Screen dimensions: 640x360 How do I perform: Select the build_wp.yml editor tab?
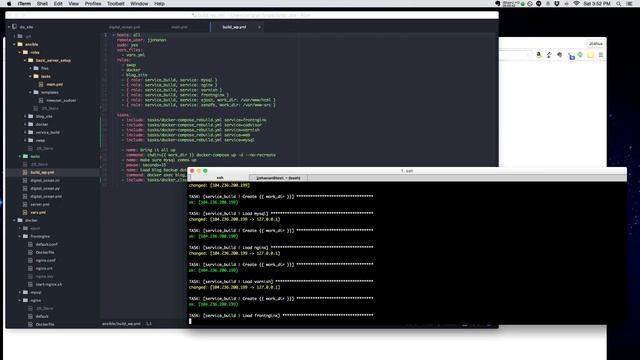click(234, 27)
